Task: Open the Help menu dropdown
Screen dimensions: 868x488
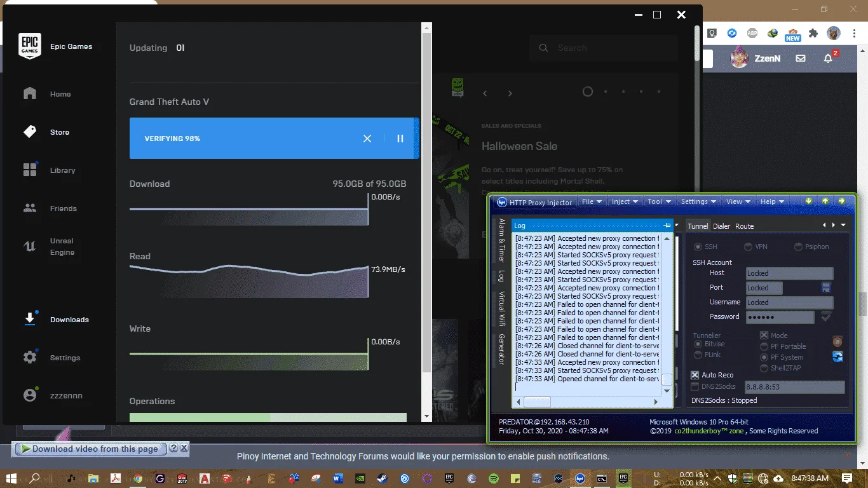Action: [x=772, y=201]
